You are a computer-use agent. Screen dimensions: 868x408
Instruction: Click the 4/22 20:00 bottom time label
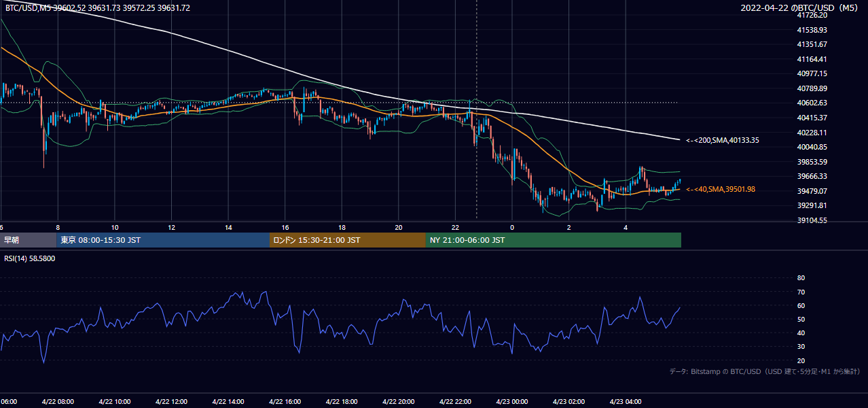tap(399, 402)
